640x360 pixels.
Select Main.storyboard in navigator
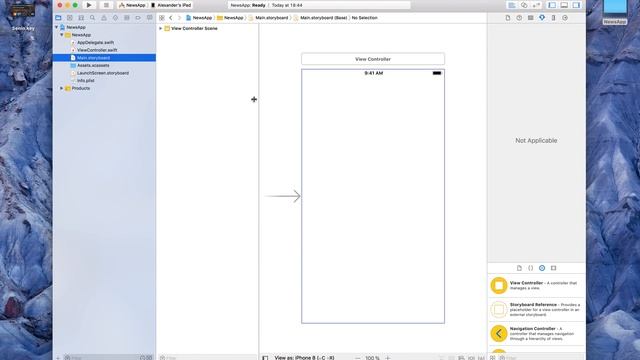[104, 58]
